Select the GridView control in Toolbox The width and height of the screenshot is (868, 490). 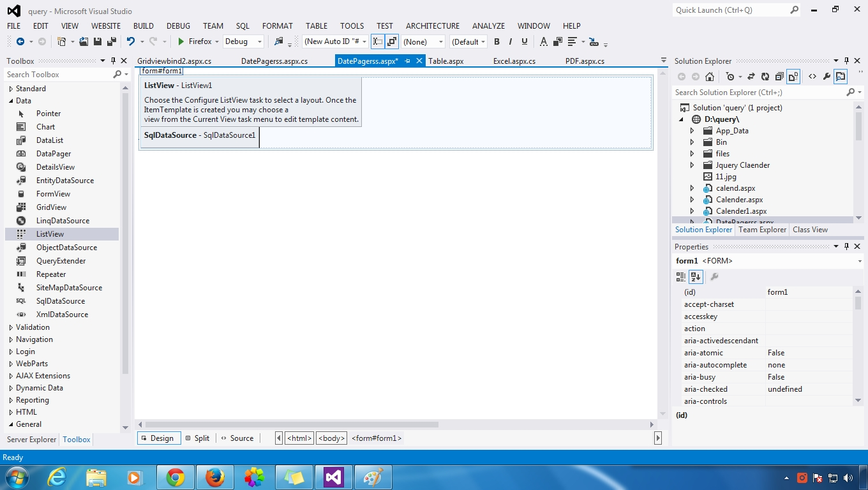click(x=51, y=207)
